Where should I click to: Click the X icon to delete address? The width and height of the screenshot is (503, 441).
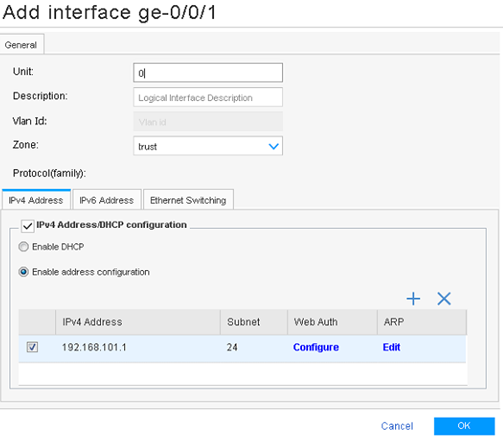click(x=444, y=299)
